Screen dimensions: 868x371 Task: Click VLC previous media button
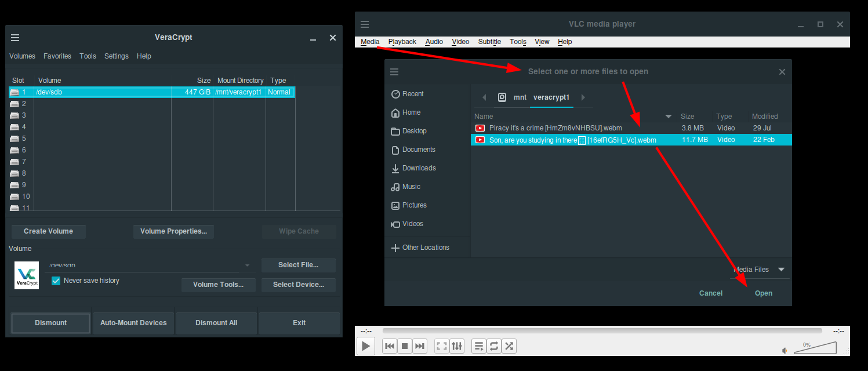tap(390, 346)
